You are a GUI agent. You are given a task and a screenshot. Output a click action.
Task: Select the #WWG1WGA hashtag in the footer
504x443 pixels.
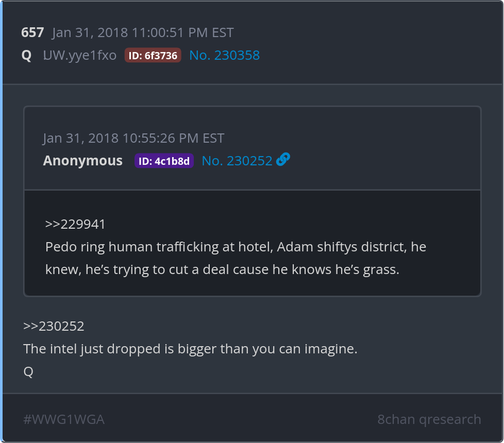click(64, 419)
